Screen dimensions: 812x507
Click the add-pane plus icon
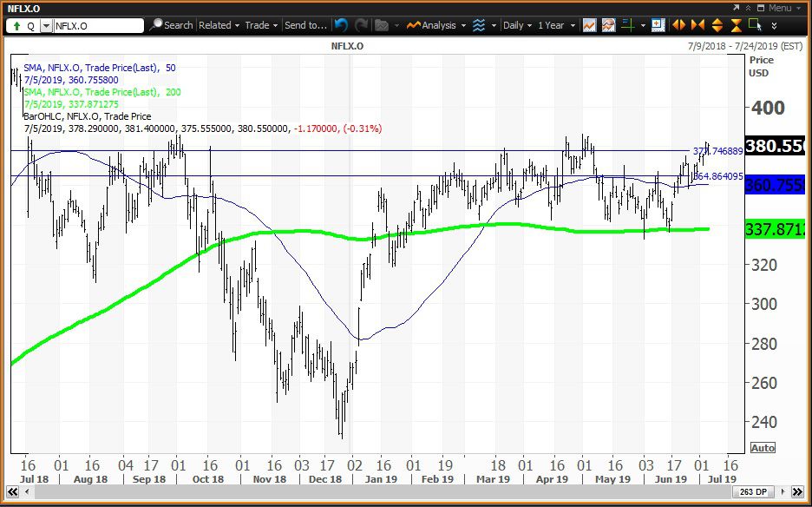click(x=658, y=25)
